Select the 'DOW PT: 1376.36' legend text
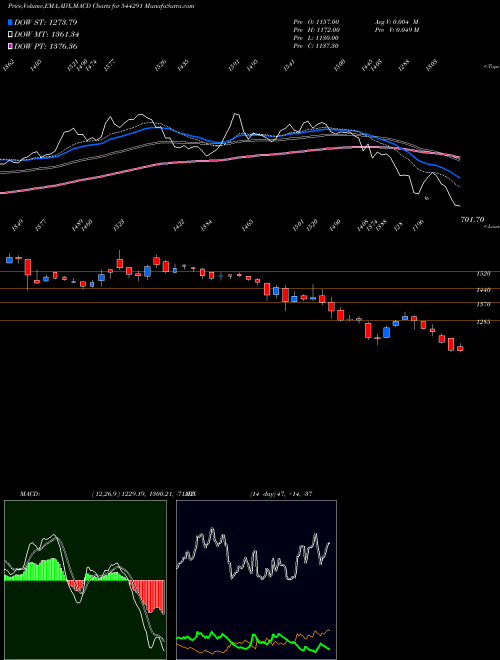This screenshot has height=660, width=500. [x=46, y=47]
